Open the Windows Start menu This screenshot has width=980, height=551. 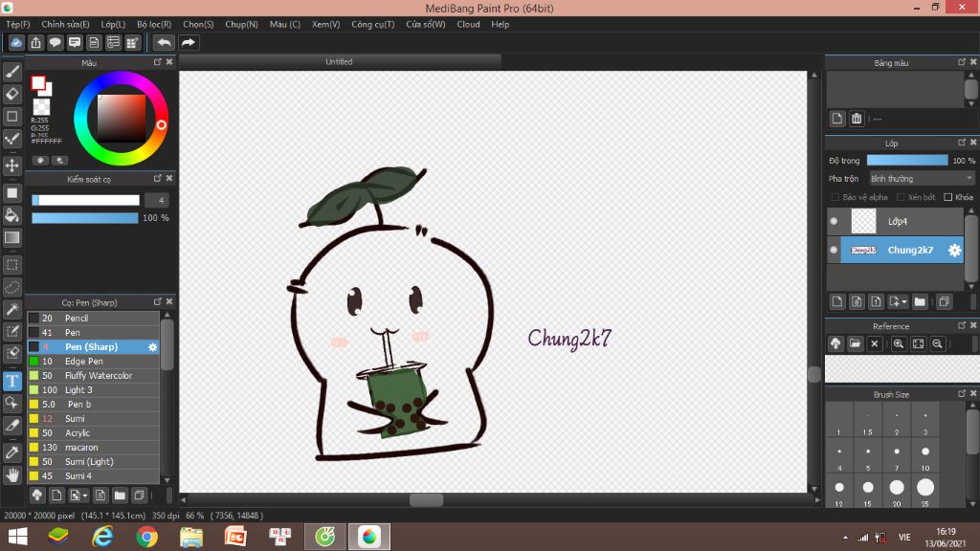pos(18,537)
